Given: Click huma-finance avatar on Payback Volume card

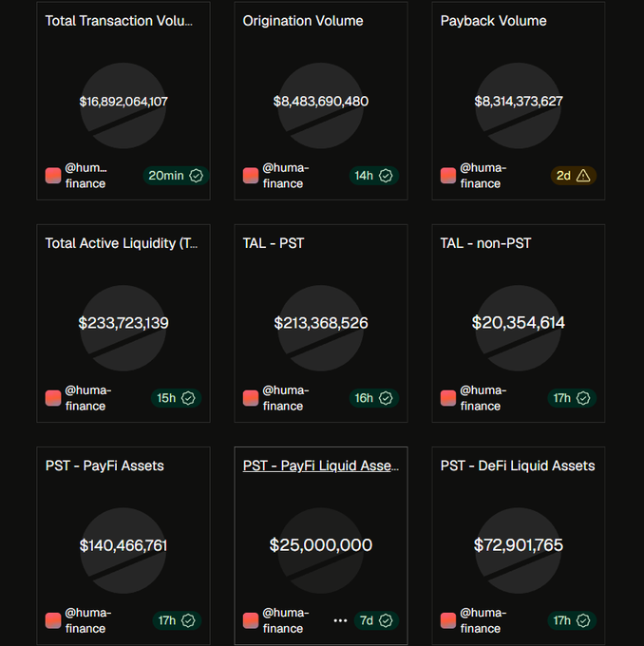Looking at the screenshot, I should click(448, 176).
